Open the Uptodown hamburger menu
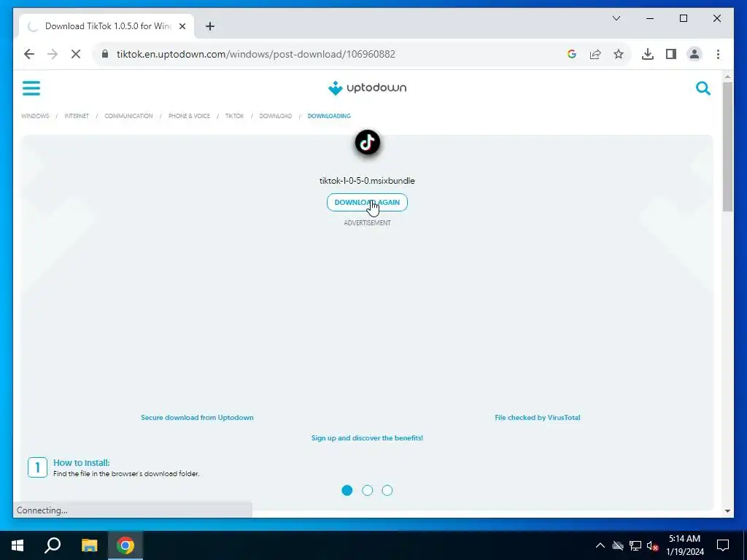Image resolution: width=747 pixels, height=560 pixels. [31, 88]
